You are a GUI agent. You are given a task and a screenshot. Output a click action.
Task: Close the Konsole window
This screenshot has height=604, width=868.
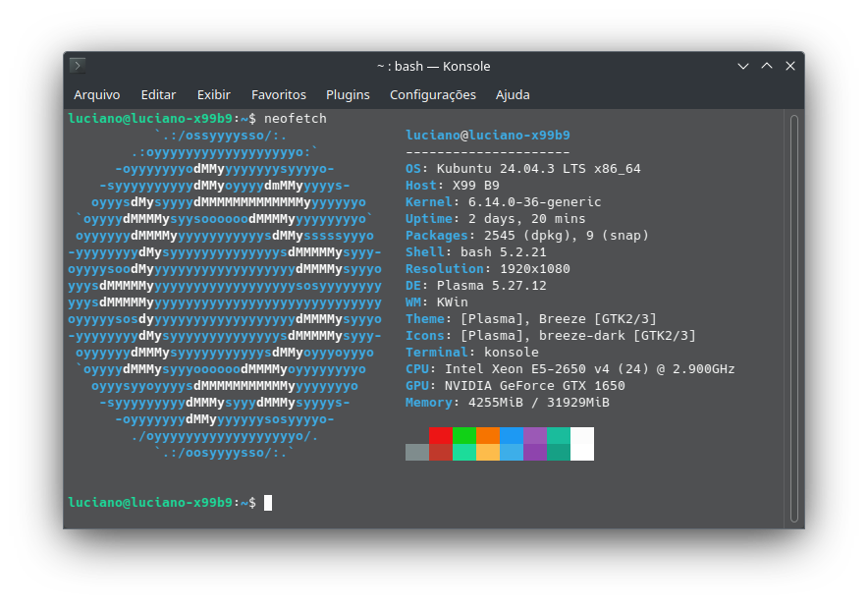790,66
